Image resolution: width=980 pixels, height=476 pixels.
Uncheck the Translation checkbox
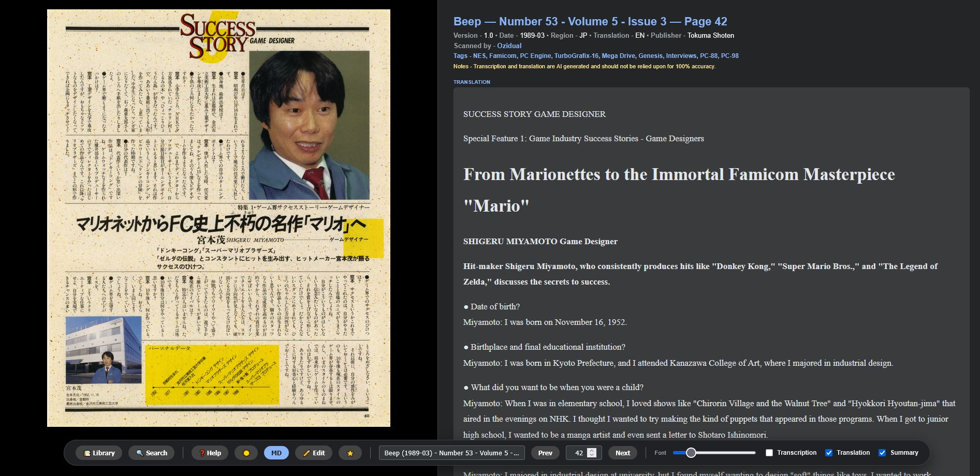(829, 453)
